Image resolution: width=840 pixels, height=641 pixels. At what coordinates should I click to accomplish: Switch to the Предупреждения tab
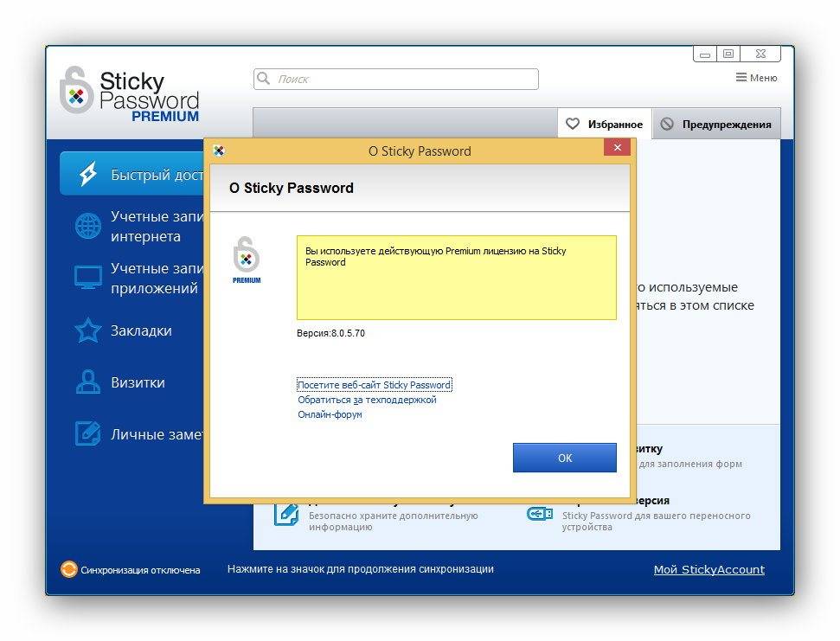tap(716, 124)
